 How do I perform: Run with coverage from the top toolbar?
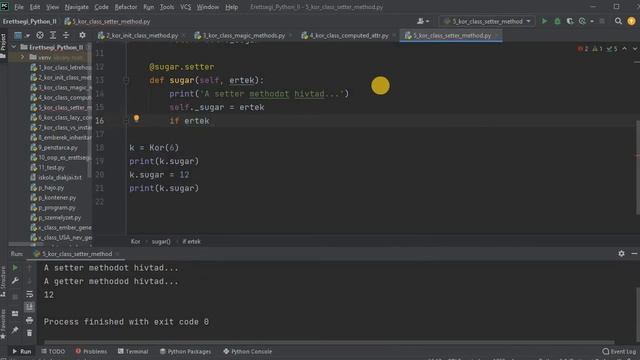pos(570,21)
